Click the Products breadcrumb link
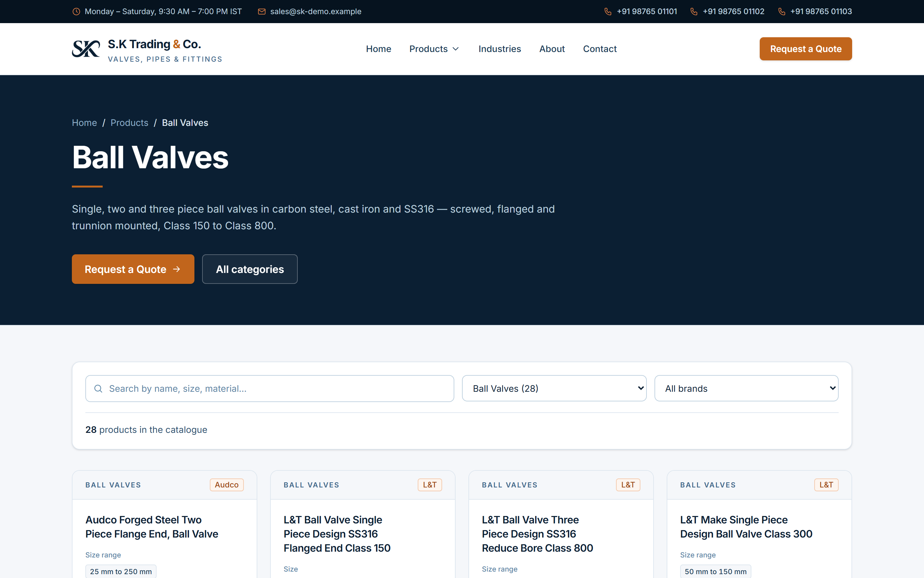Image resolution: width=924 pixels, height=578 pixels. [129, 123]
